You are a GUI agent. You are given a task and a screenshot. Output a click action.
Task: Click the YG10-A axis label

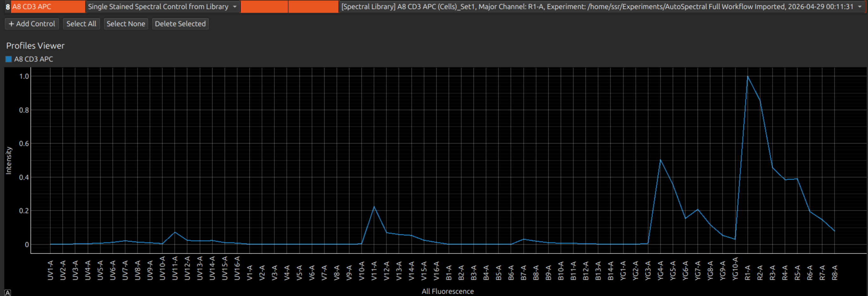click(735, 269)
